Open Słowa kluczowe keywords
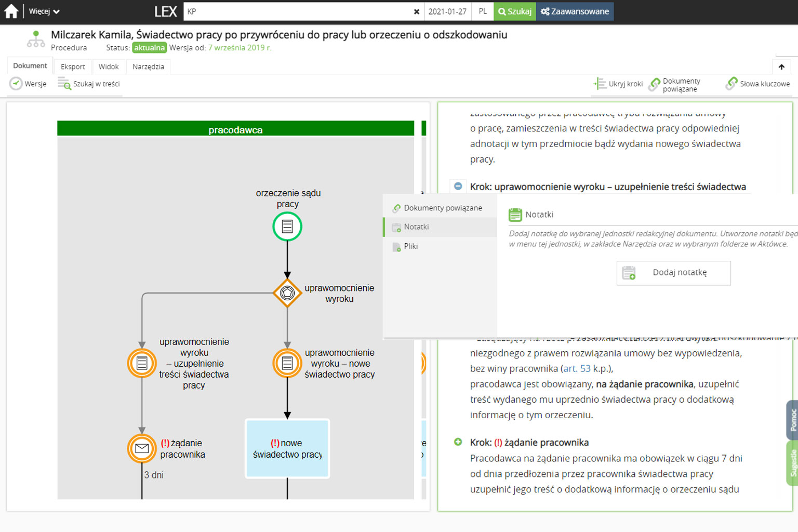The width and height of the screenshot is (798, 532). click(758, 84)
